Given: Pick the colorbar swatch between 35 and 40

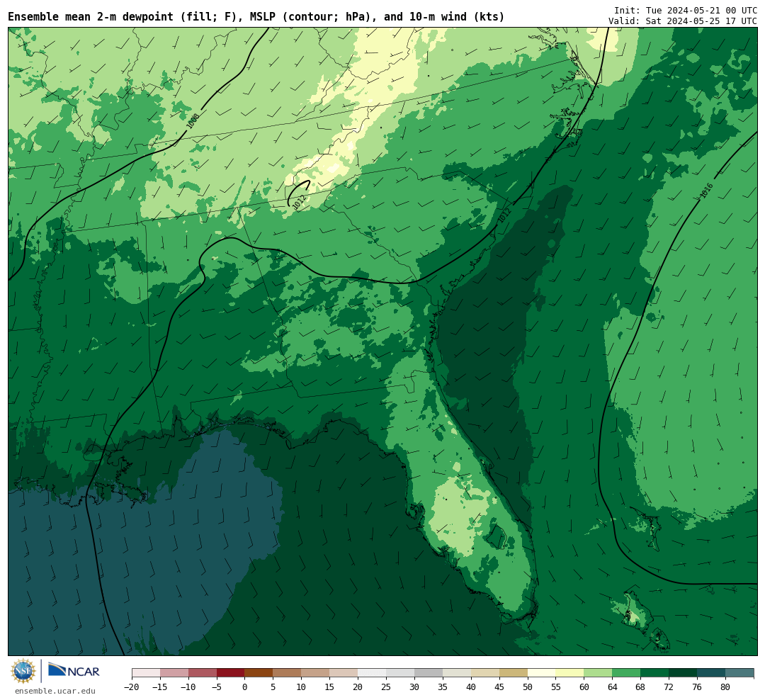Looking at the screenshot, I should [x=457, y=673].
